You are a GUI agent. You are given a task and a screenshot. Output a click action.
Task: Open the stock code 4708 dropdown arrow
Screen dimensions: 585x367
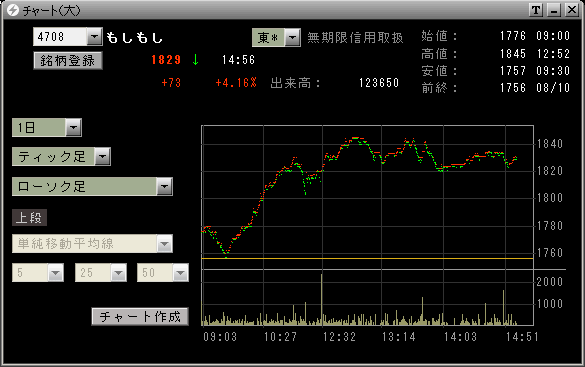pyautogui.click(x=94, y=37)
